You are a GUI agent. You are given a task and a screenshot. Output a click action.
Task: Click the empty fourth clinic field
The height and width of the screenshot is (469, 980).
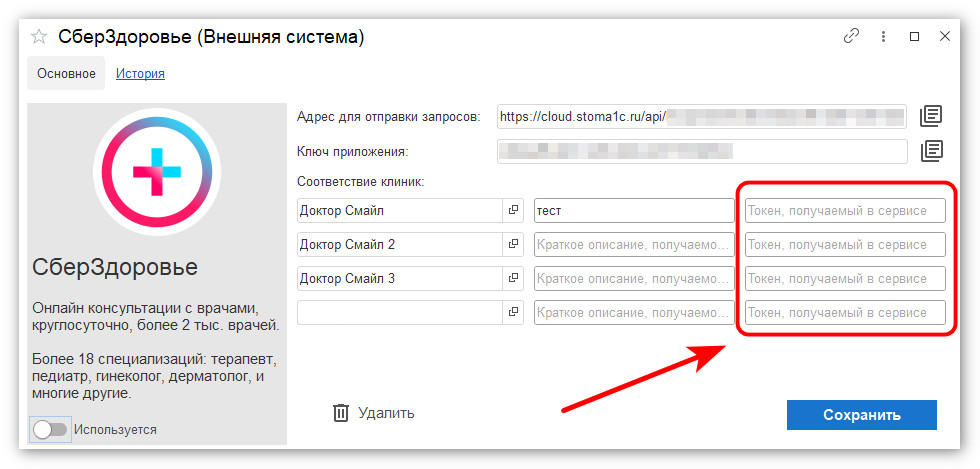pyautogui.click(x=400, y=312)
